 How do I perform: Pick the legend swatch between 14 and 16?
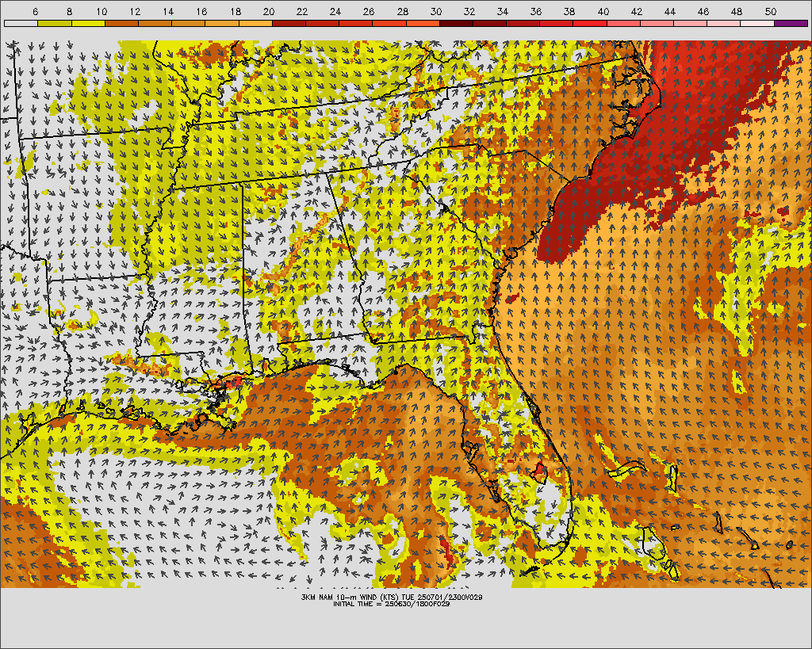(x=188, y=23)
